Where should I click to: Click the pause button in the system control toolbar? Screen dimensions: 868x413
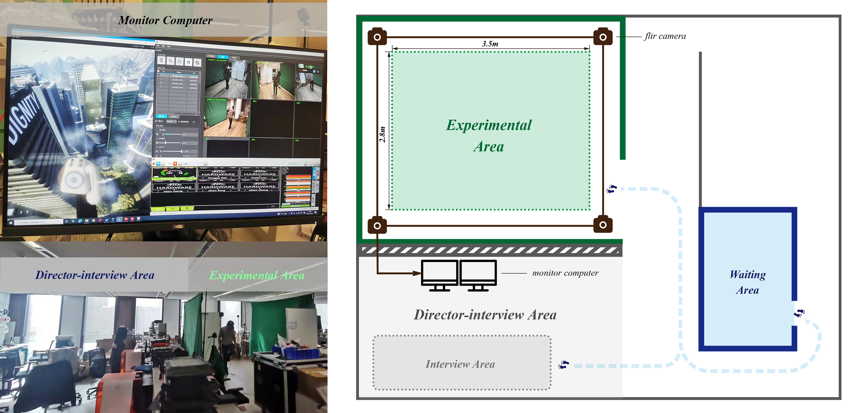189,62
